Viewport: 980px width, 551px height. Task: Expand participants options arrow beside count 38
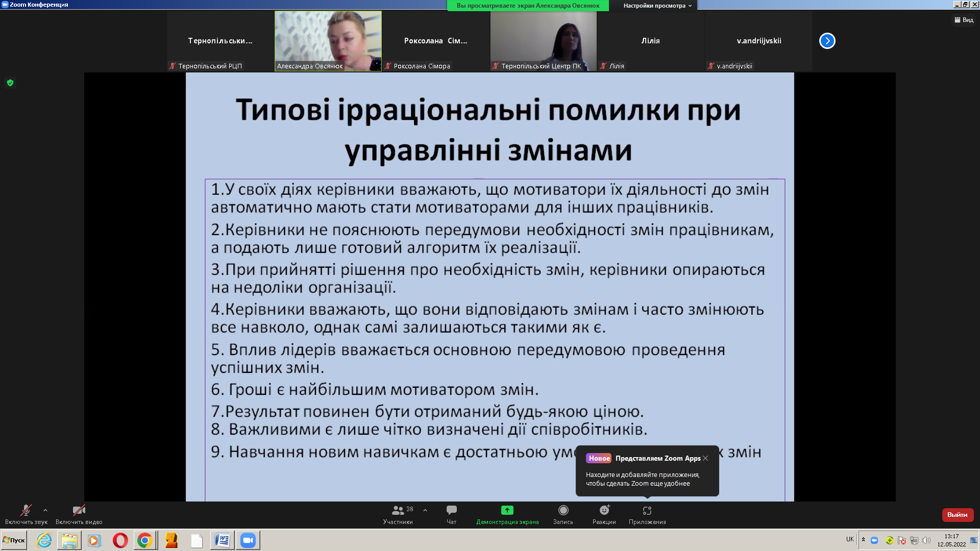click(425, 510)
